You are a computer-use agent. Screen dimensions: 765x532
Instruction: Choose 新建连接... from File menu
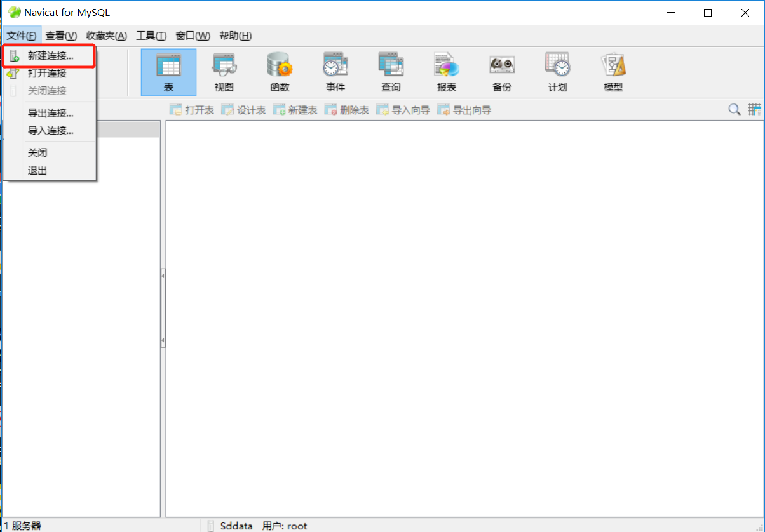tap(50, 56)
